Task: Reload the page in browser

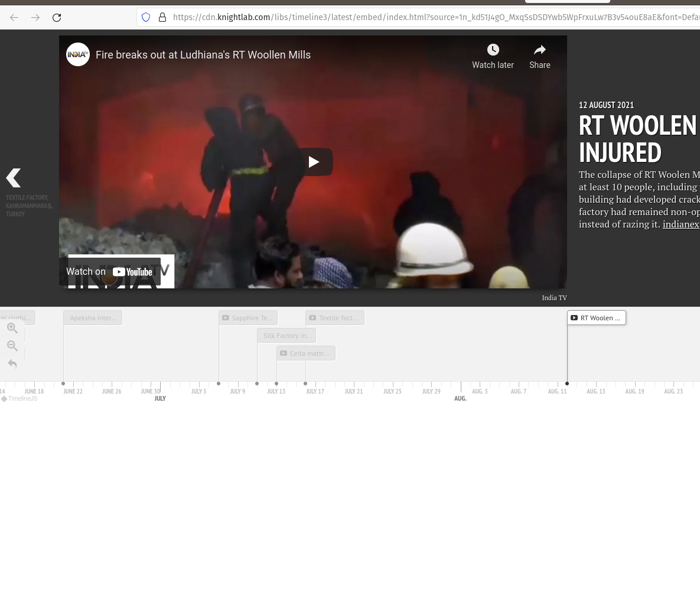Action: pos(57,18)
